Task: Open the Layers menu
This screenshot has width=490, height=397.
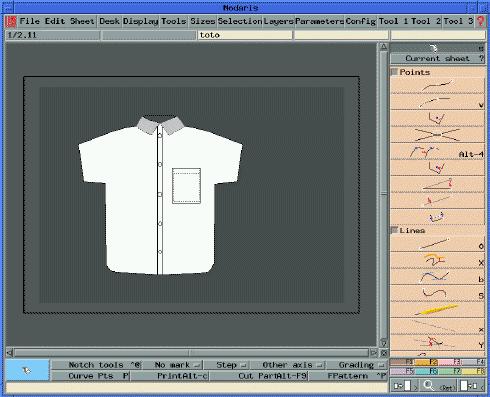Action: click(x=278, y=21)
